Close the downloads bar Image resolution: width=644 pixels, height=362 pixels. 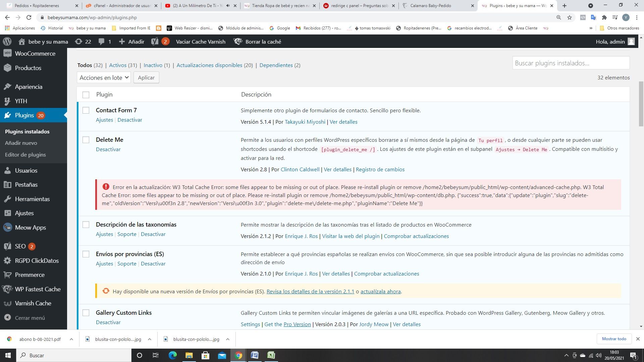[x=638, y=339]
